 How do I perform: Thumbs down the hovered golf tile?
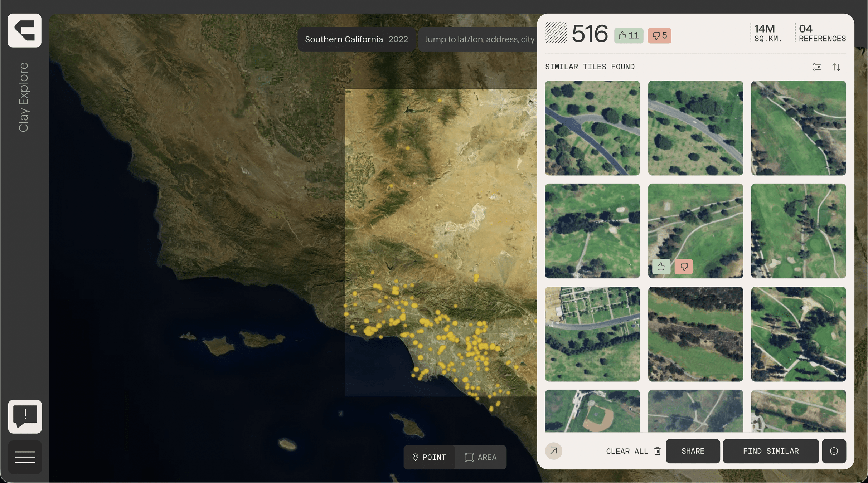(x=684, y=267)
